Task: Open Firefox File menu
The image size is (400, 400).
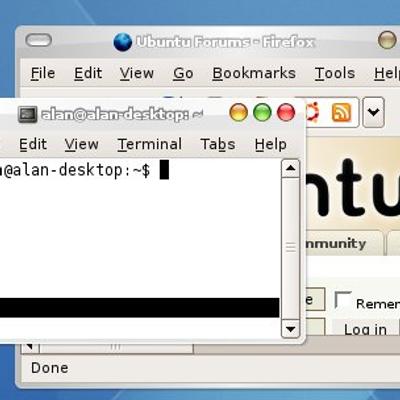Action: click(x=43, y=73)
